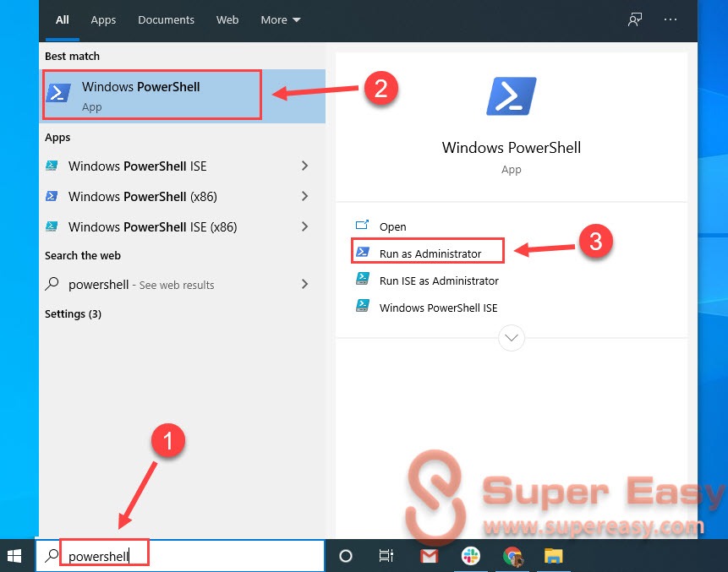Select Windows PowerShell best match result

pos(182,96)
